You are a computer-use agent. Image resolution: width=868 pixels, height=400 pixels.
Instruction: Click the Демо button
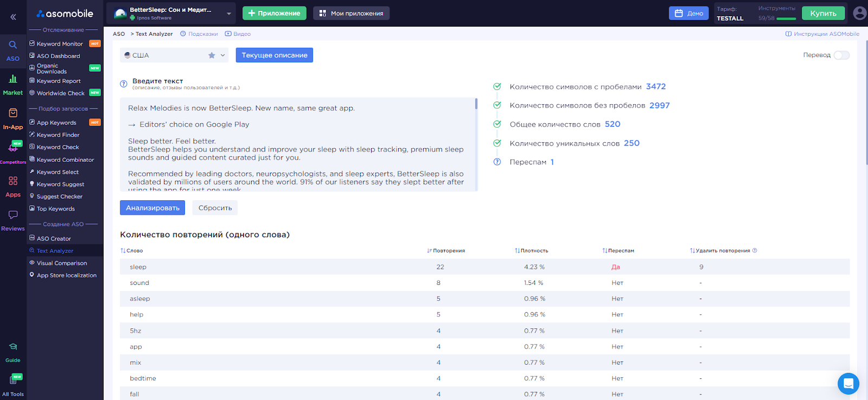click(688, 14)
